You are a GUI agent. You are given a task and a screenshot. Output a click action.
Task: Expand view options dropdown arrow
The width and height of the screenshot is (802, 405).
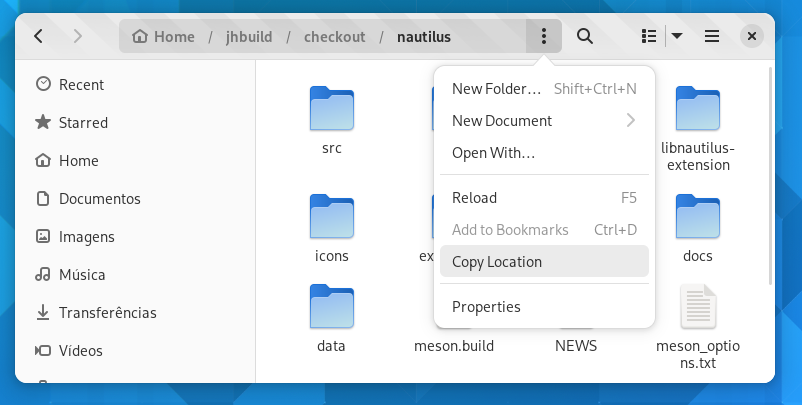(677, 36)
